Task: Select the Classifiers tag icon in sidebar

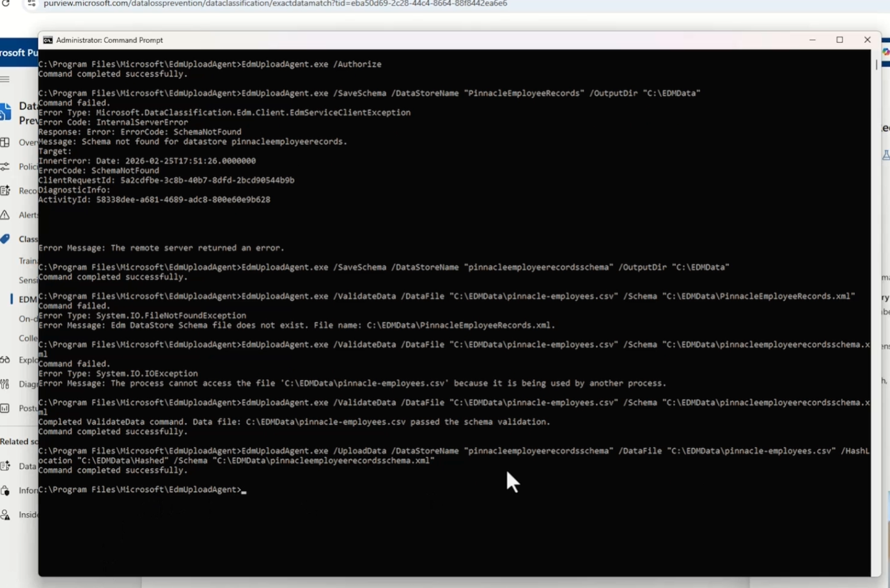Action: pyautogui.click(x=5, y=239)
